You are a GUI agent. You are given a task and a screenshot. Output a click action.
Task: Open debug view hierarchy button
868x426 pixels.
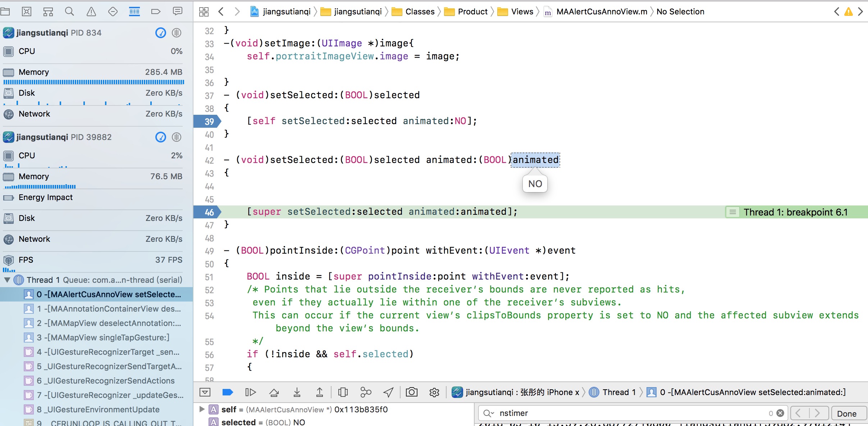point(343,392)
